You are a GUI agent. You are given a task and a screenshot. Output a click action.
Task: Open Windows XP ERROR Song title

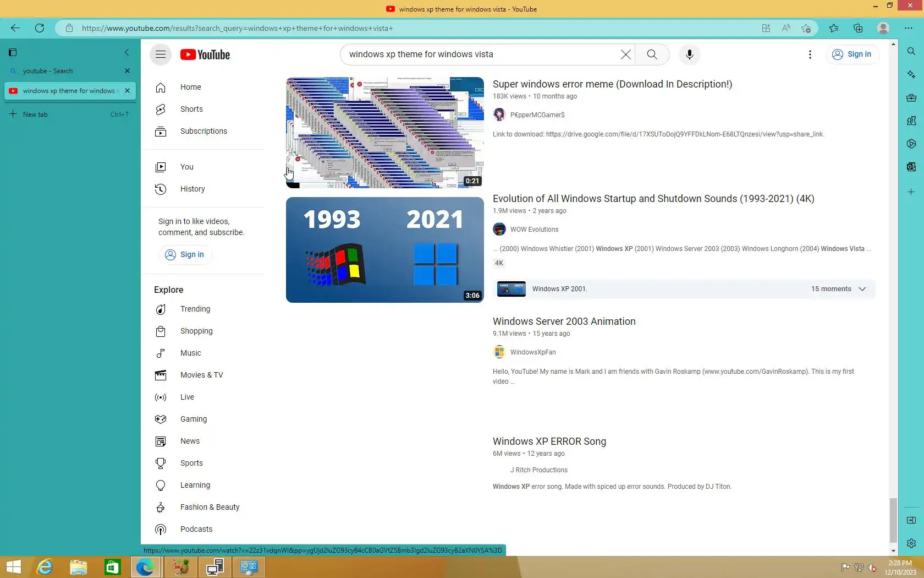tap(549, 441)
